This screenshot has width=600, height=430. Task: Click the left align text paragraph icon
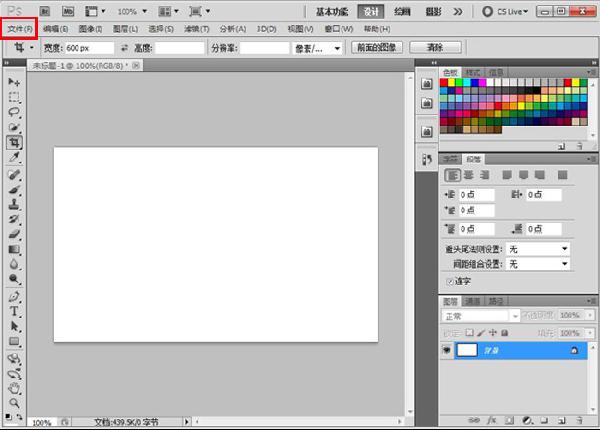(x=453, y=175)
